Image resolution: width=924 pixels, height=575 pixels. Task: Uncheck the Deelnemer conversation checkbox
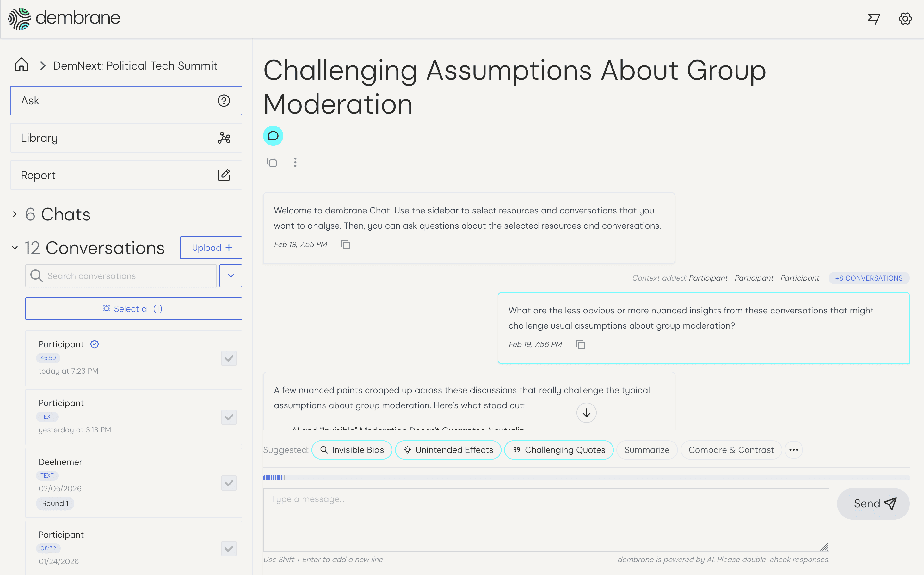coord(229,483)
